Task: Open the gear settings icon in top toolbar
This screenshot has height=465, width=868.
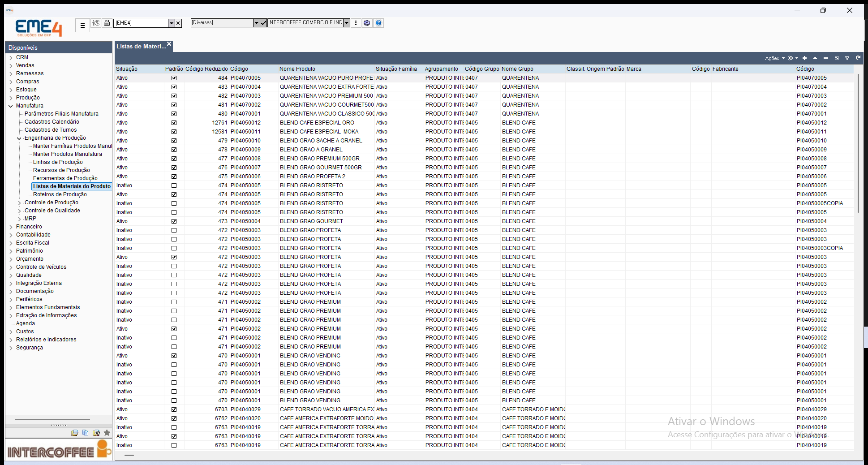Action: [367, 23]
